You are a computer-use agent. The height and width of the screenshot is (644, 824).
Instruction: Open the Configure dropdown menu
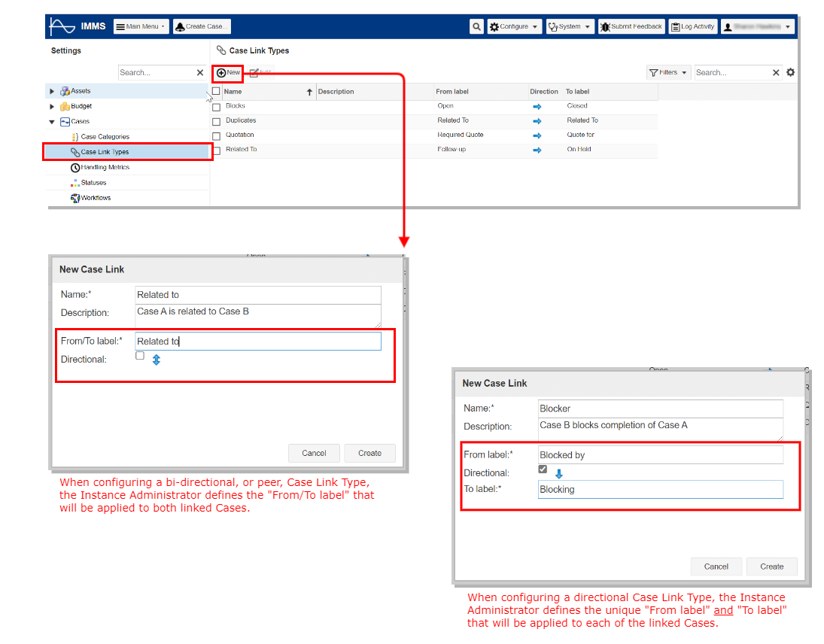click(x=514, y=26)
